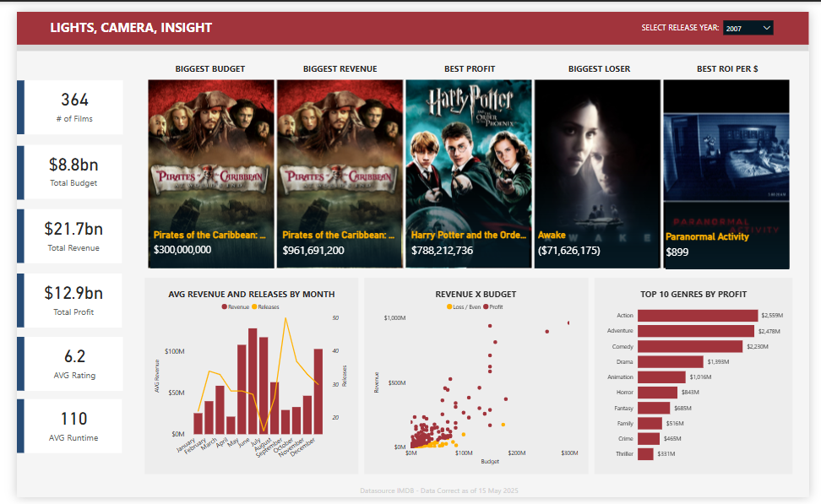Screen dimensions: 821x504
Task: Select the Comedy bar in Top 10 Genres
Action: [x=690, y=346]
